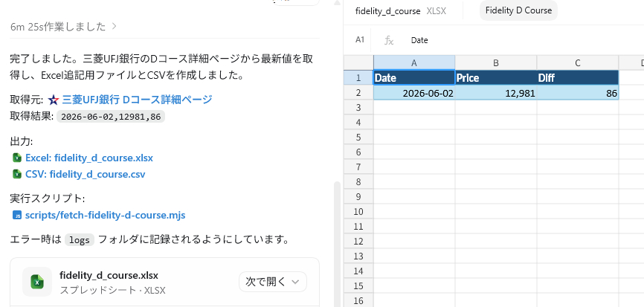Image resolution: width=644 pixels, height=307 pixels.
Task: Select cell C2 with value 86
Action: 578,93
